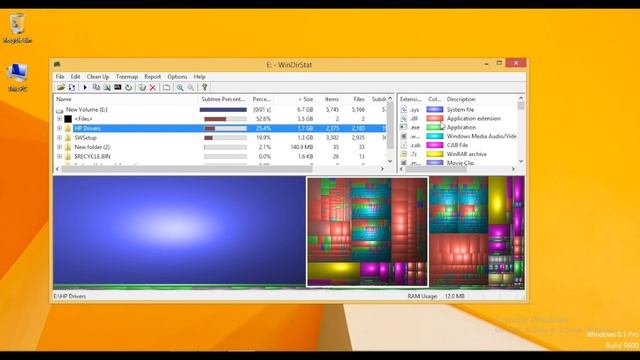Click the magenta .cab color swatch
This screenshot has width=640, height=360.
pos(435,145)
